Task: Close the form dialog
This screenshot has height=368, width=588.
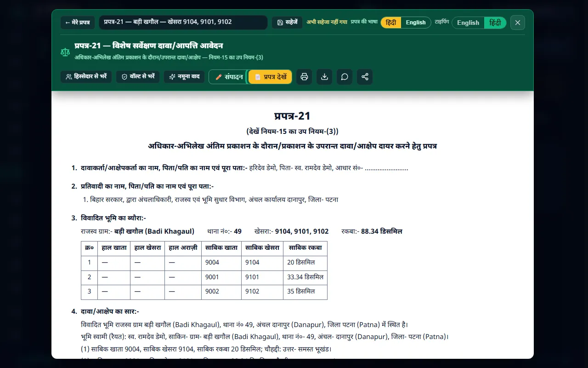Action: pos(518,23)
